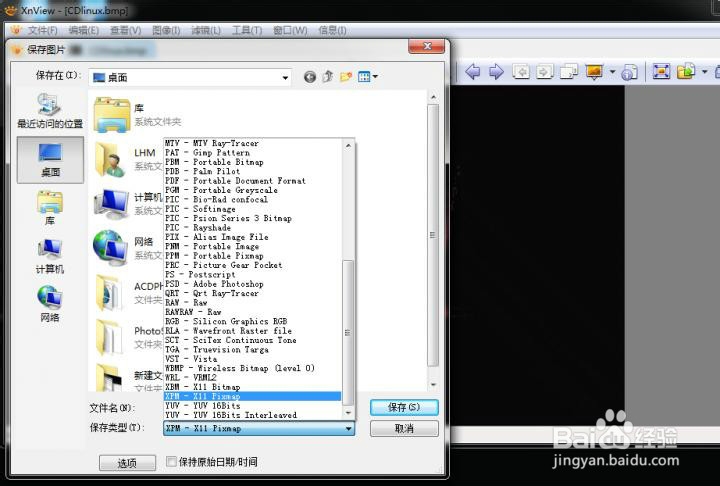Open the 库 system folder in file list
The image size is (720, 486).
coord(138,115)
